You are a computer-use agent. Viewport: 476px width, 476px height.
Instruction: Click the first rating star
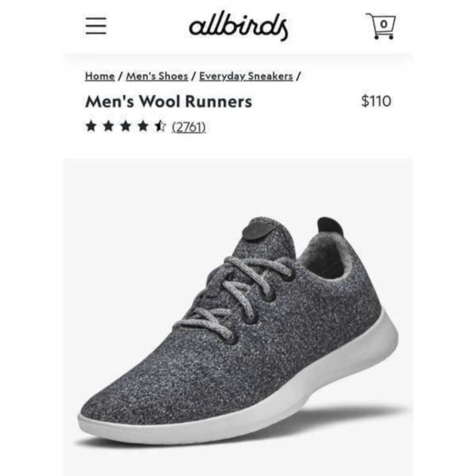[91, 126]
